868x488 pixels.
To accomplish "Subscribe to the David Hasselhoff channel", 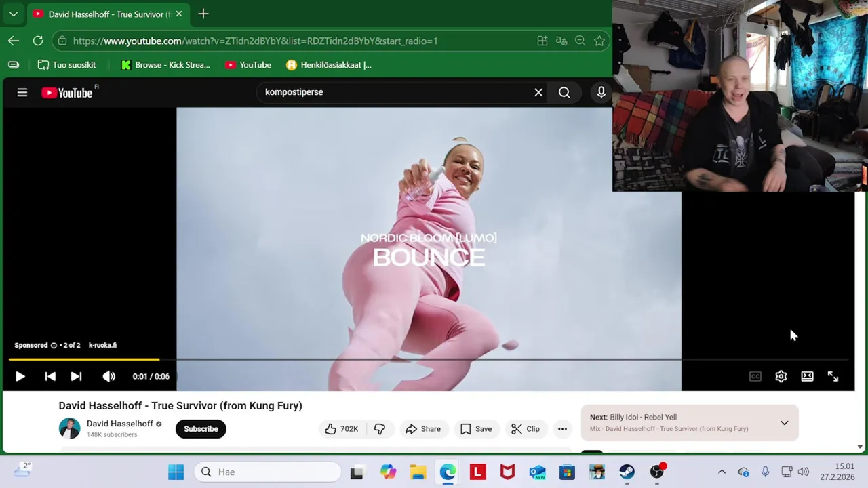I will (x=201, y=428).
